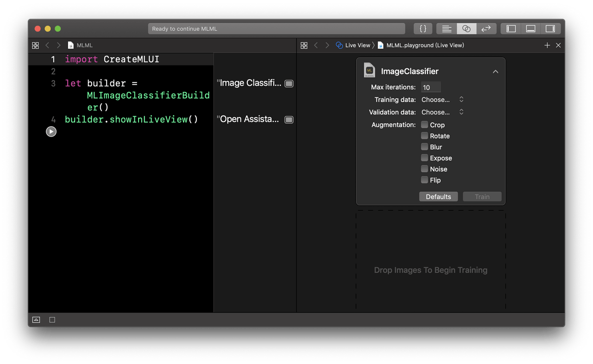Enable the Flip augmentation checkbox
593x364 pixels.
tap(424, 180)
